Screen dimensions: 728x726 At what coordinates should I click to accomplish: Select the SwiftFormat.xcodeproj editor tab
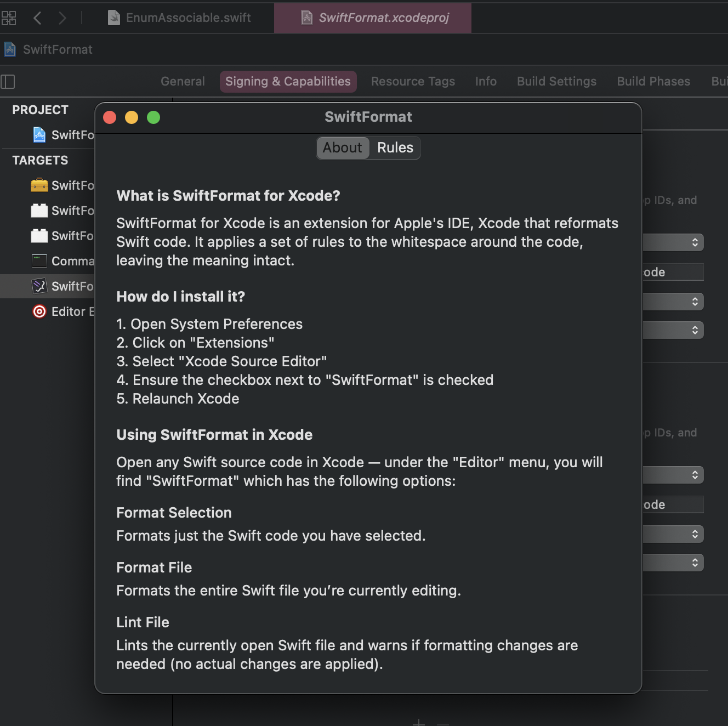[x=373, y=18]
